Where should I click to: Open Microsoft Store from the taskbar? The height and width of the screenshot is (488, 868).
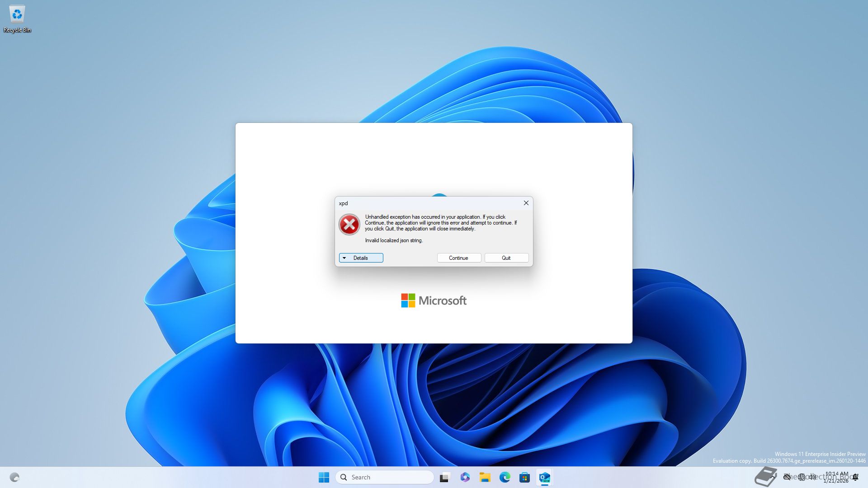(x=524, y=477)
